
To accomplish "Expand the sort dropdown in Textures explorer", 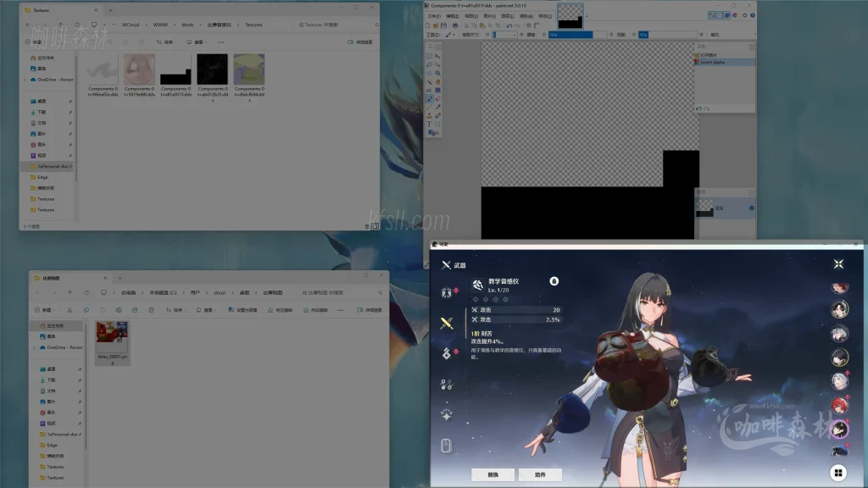I will tap(168, 42).
